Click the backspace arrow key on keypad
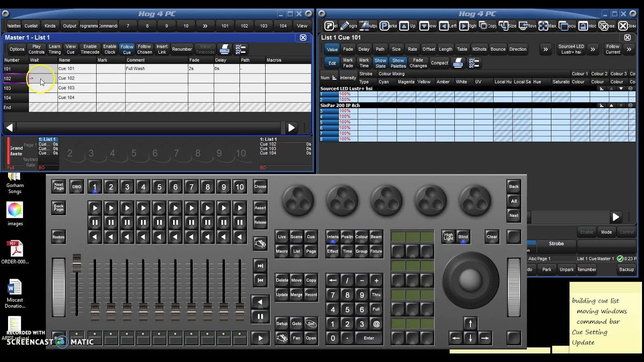644x362 pixels. coord(333,280)
